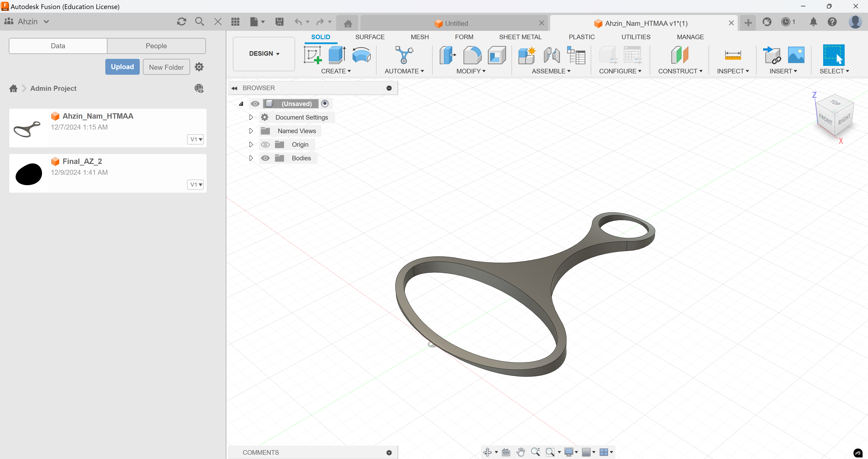Refresh the data panel
Image resolution: width=868 pixels, height=459 pixels.
coord(182,22)
